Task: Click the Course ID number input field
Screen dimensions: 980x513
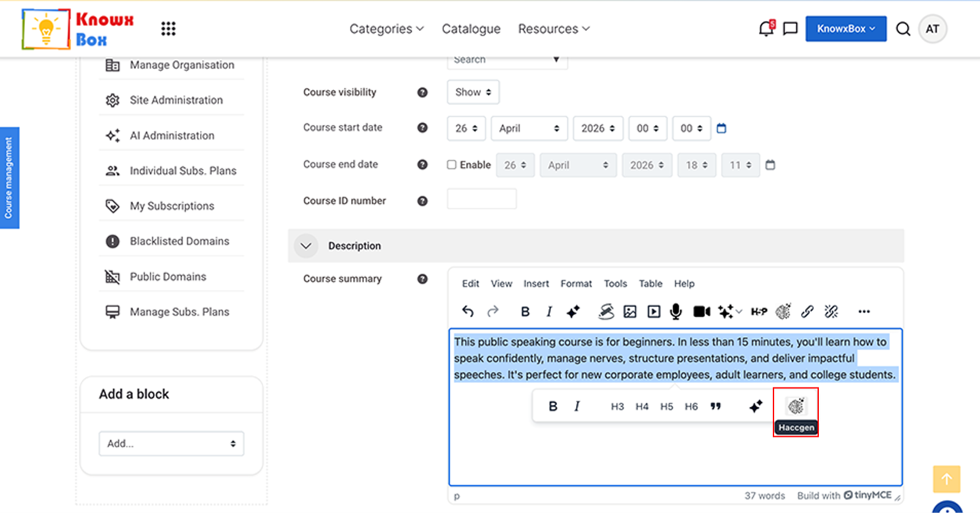Action: coord(481,199)
